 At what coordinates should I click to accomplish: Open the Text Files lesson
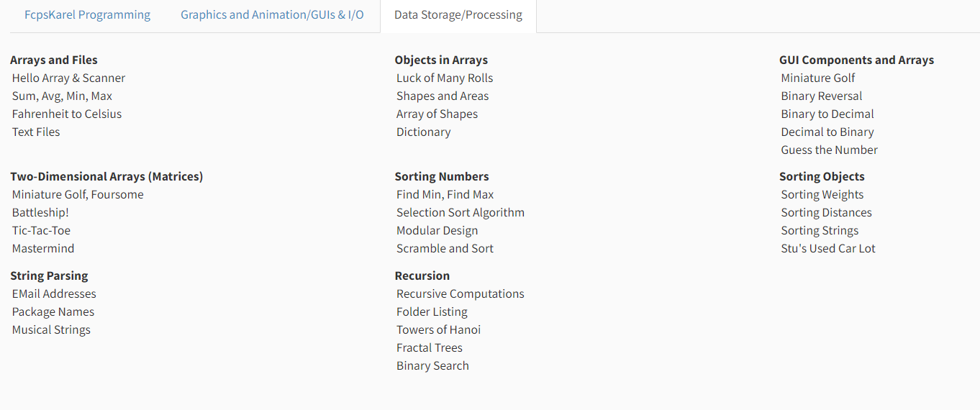pyautogui.click(x=36, y=132)
